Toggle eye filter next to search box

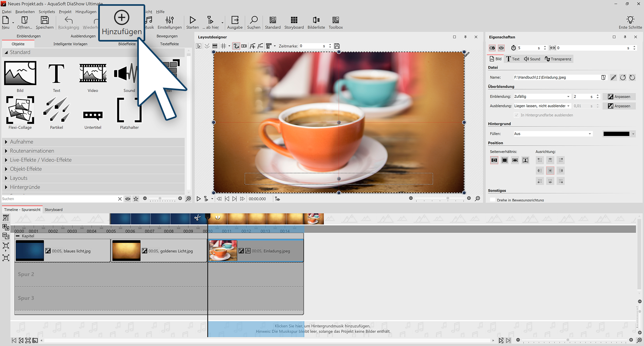point(128,199)
